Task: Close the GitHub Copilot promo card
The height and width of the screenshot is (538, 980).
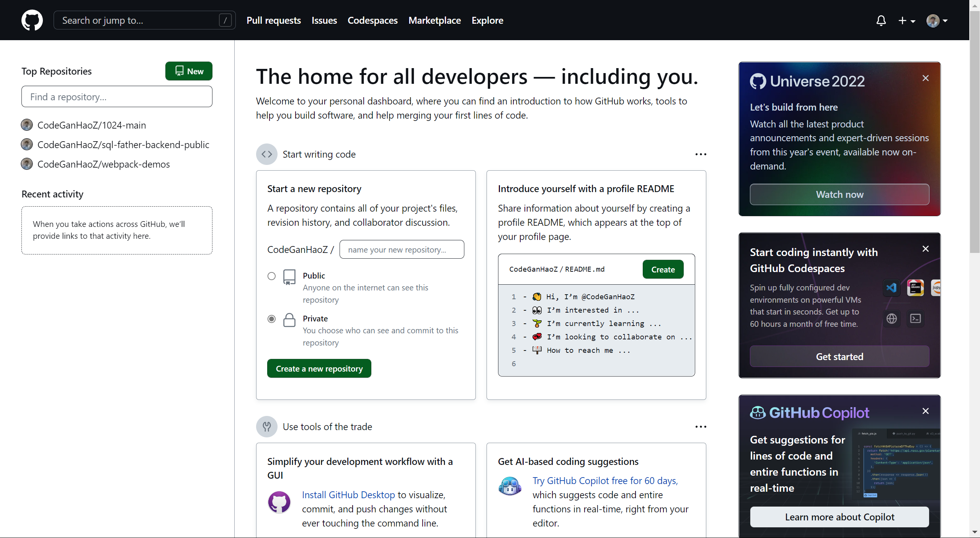Action: (x=925, y=411)
